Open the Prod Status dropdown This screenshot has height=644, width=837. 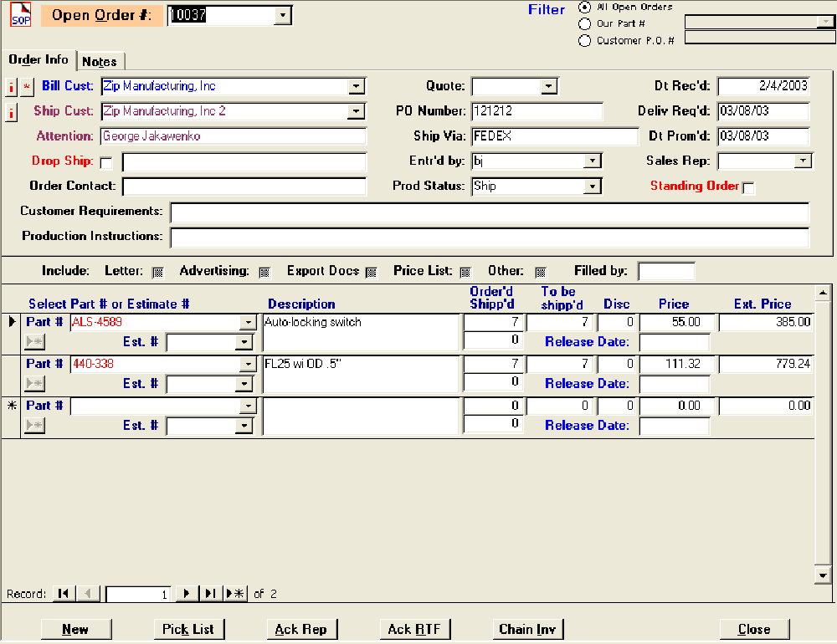click(x=592, y=187)
